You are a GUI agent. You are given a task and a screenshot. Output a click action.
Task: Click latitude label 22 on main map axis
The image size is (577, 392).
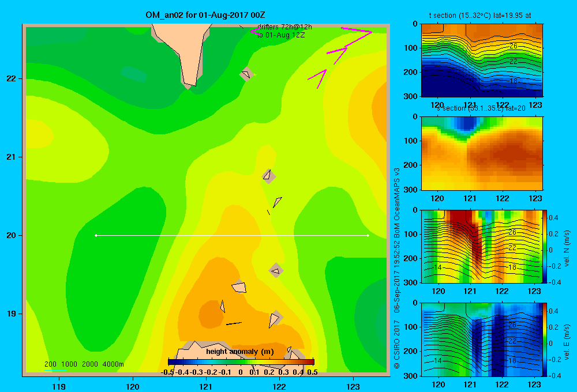(x=12, y=79)
